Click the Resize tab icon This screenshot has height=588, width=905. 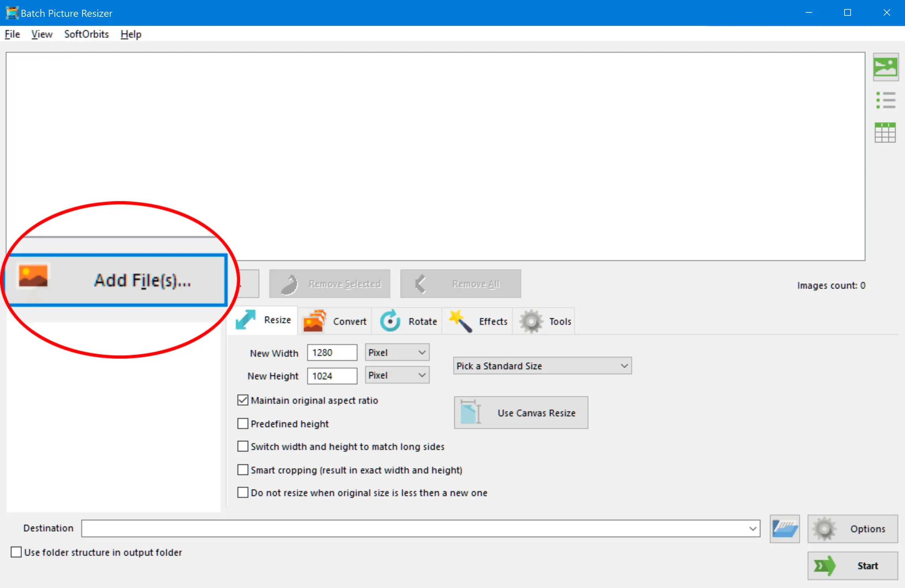coord(247,321)
